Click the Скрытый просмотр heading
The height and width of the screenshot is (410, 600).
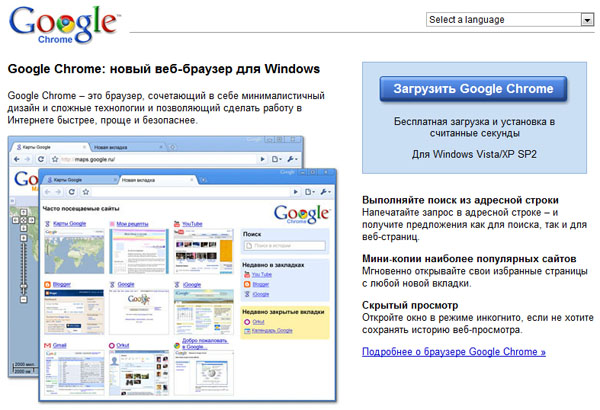click(410, 305)
